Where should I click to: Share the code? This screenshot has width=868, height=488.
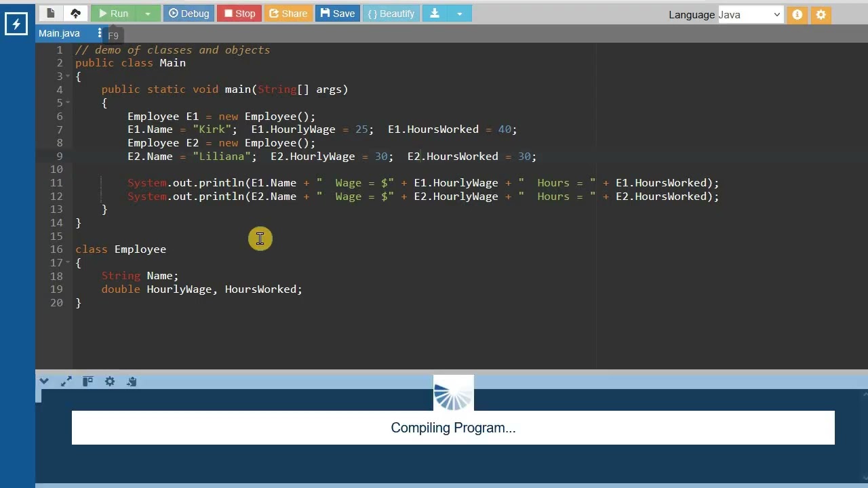point(288,13)
